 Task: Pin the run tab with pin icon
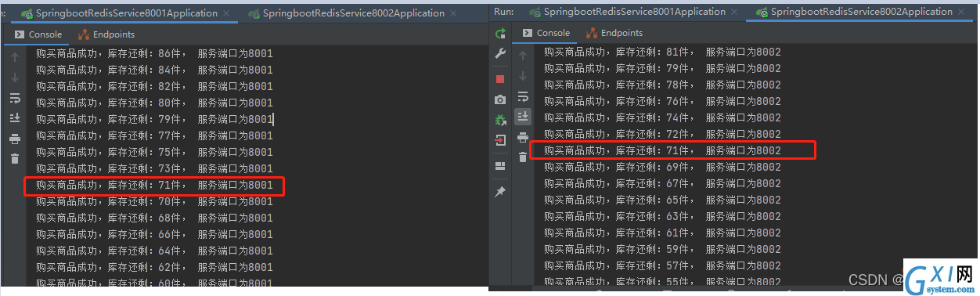click(500, 191)
